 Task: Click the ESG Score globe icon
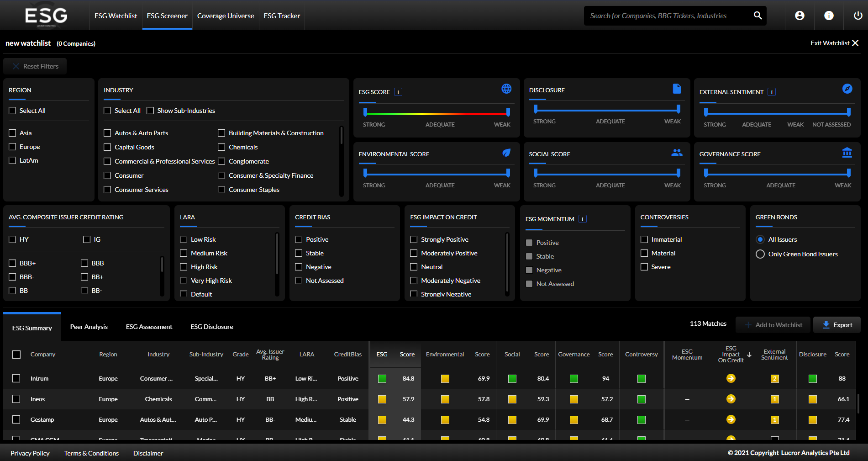[506, 89]
